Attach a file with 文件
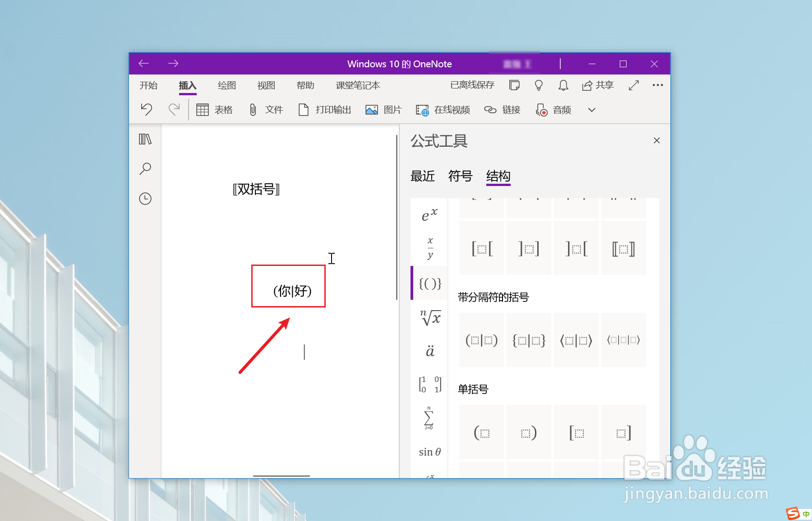This screenshot has width=812, height=521. (266, 110)
